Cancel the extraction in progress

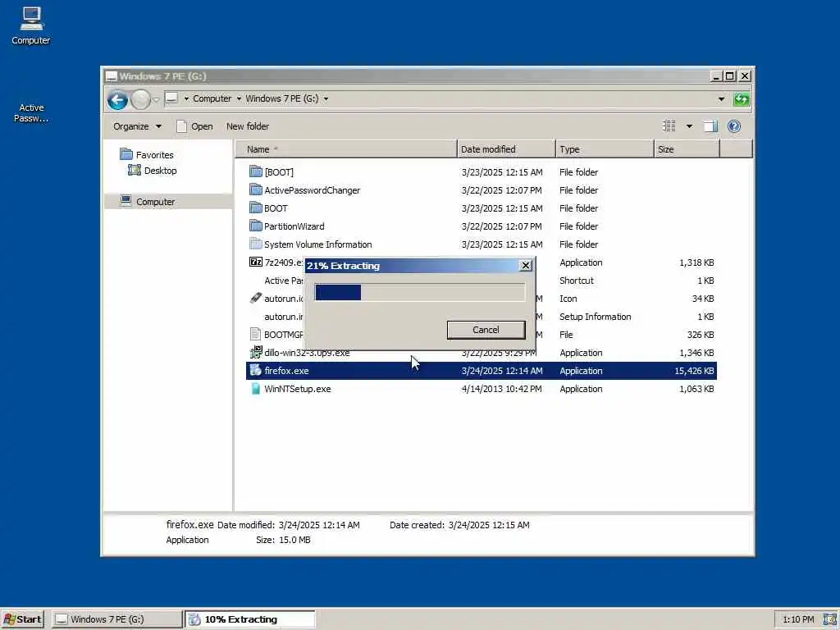point(486,330)
